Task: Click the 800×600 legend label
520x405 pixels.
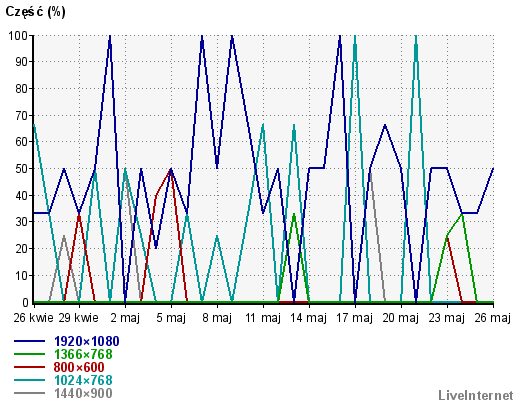Action: (x=79, y=367)
